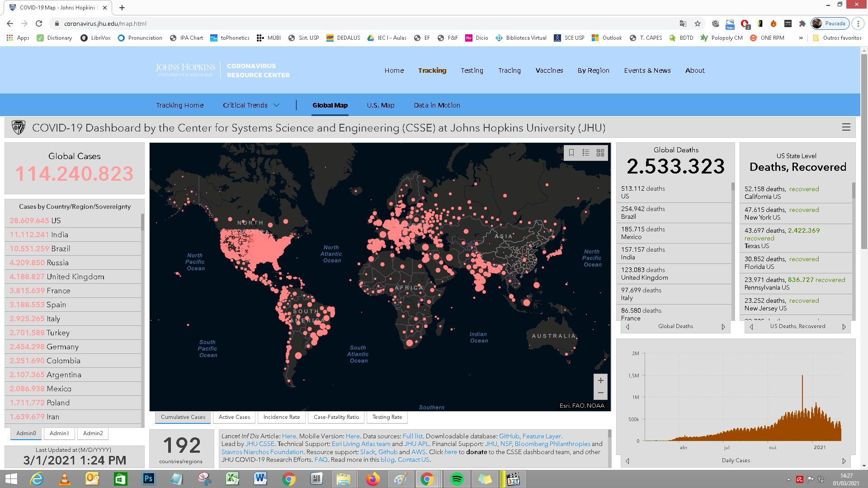The height and width of the screenshot is (488, 868).
Task: Select the Admin2 tab
Action: click(x=93, y=433)
